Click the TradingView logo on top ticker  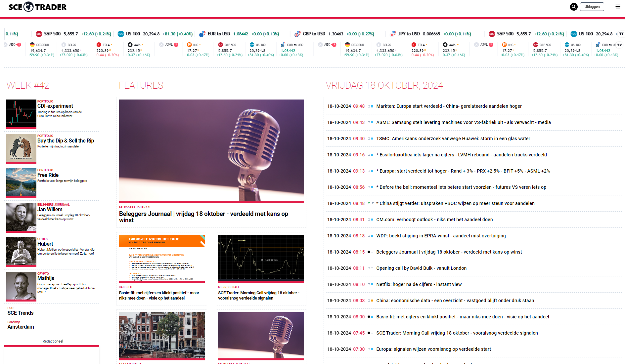coord(621,34)
